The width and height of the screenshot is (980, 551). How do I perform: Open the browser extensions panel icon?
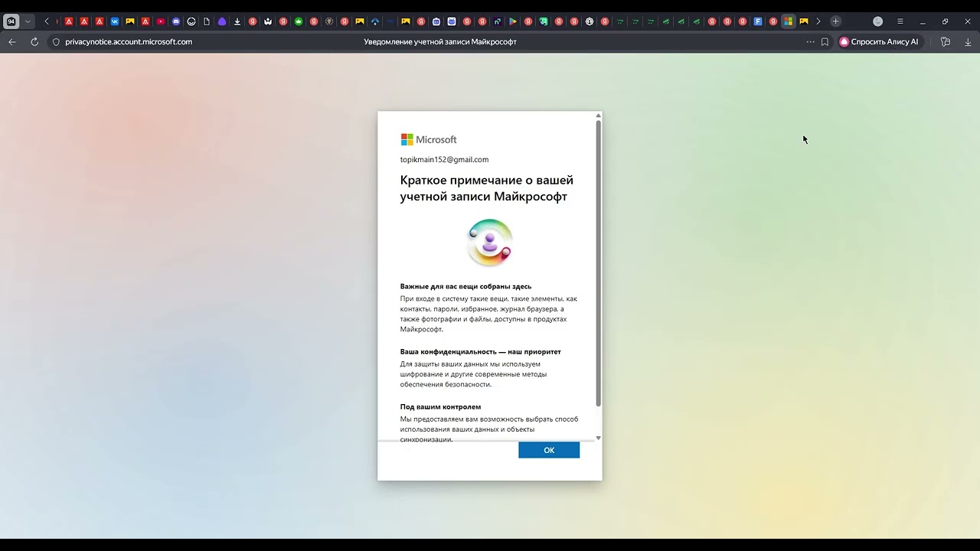946,42
